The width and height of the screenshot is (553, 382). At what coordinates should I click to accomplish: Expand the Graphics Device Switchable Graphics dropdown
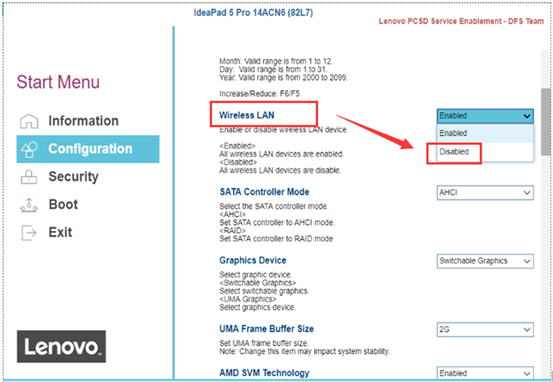[485, 261]
